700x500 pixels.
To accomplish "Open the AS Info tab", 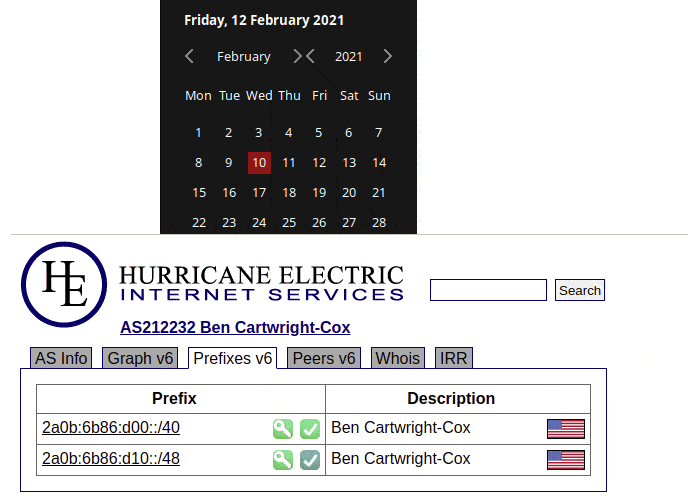I will tap(61, 358).
